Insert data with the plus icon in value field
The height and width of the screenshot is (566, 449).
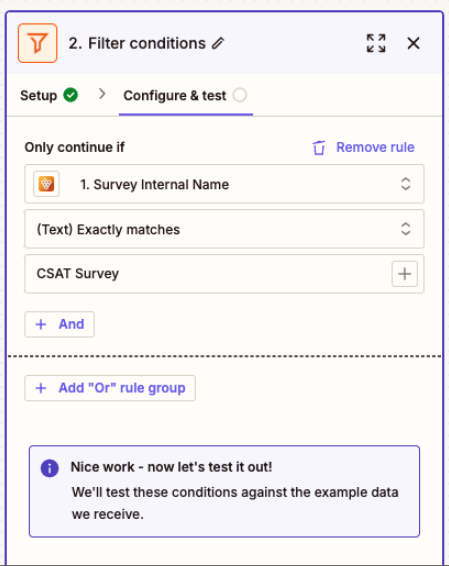pyautogui.click(x=405, y=274)
